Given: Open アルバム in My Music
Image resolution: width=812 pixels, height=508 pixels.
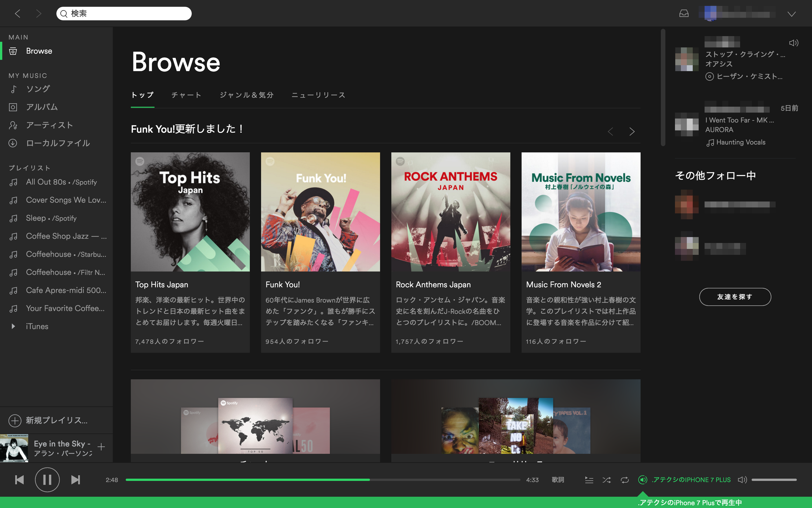Looking at the screenshot, I should point(42,107).
